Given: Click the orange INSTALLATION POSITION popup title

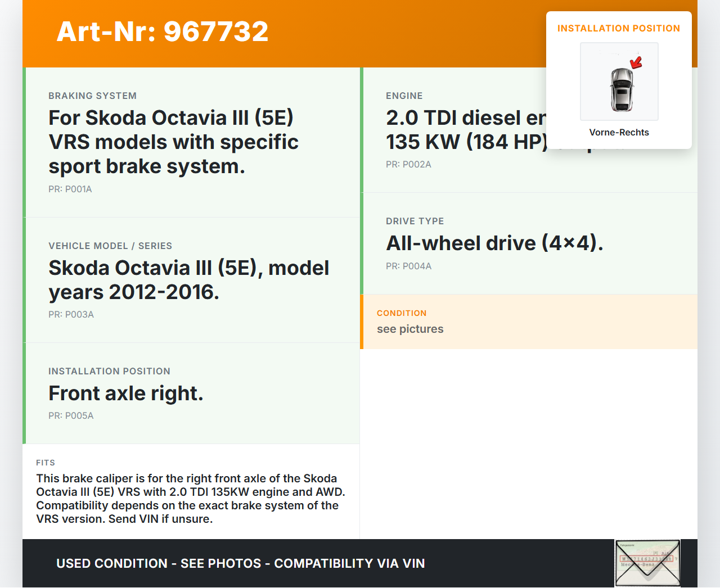Looking at the screenshot, I should (619, 29).
